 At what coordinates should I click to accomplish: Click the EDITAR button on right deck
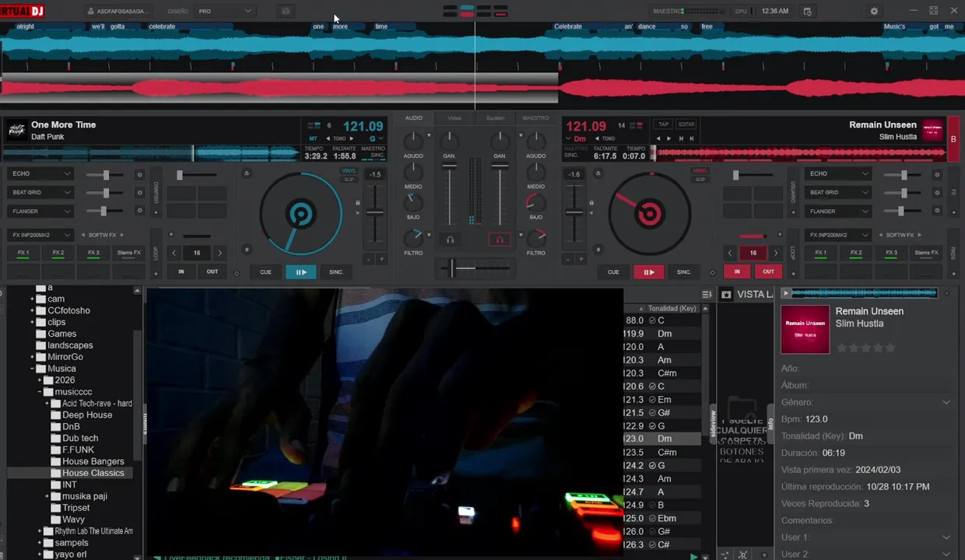point(686,124)
